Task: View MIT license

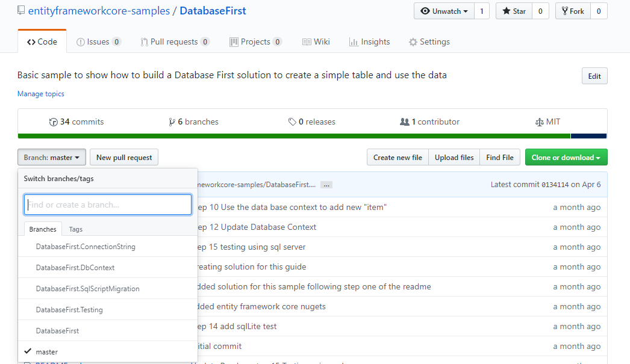Action: pos(547,122)
